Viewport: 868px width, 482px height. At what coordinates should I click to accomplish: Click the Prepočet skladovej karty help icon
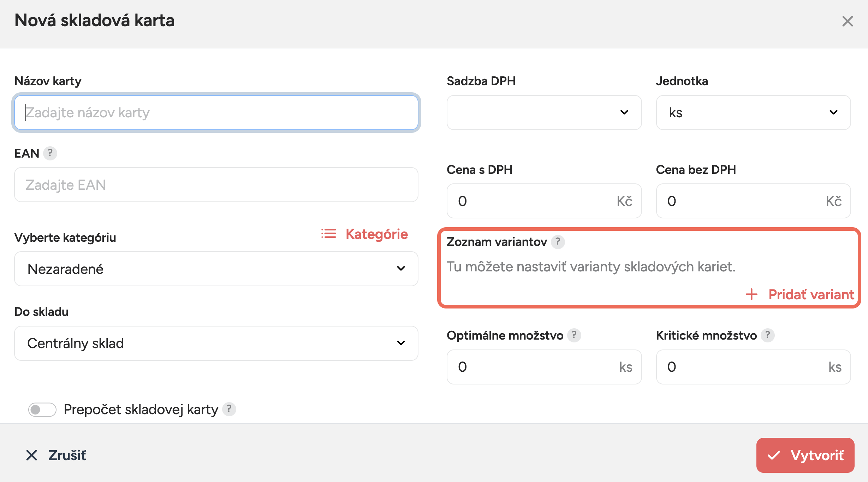(x=229, y=409)
